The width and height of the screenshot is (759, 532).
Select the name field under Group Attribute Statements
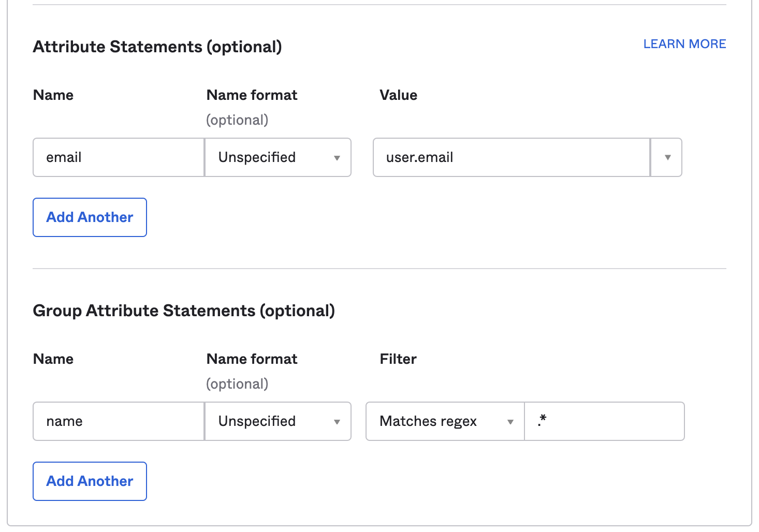coord(118,421)
